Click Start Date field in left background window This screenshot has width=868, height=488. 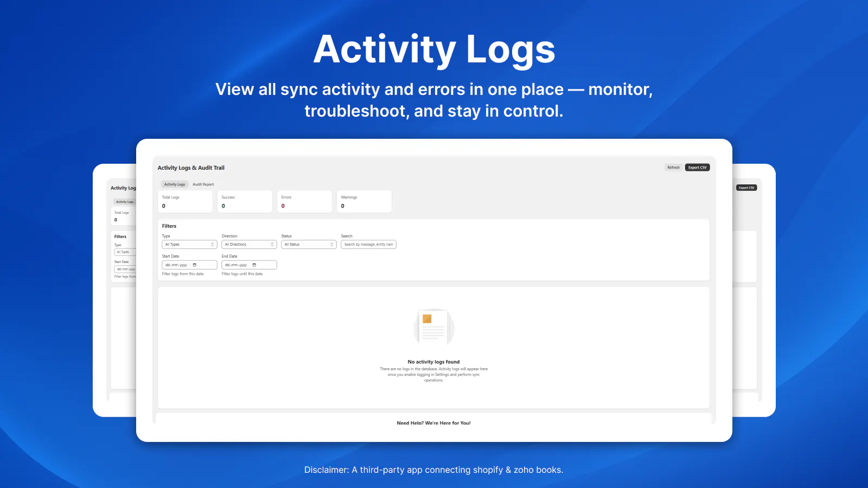click(x=125, y=269)
